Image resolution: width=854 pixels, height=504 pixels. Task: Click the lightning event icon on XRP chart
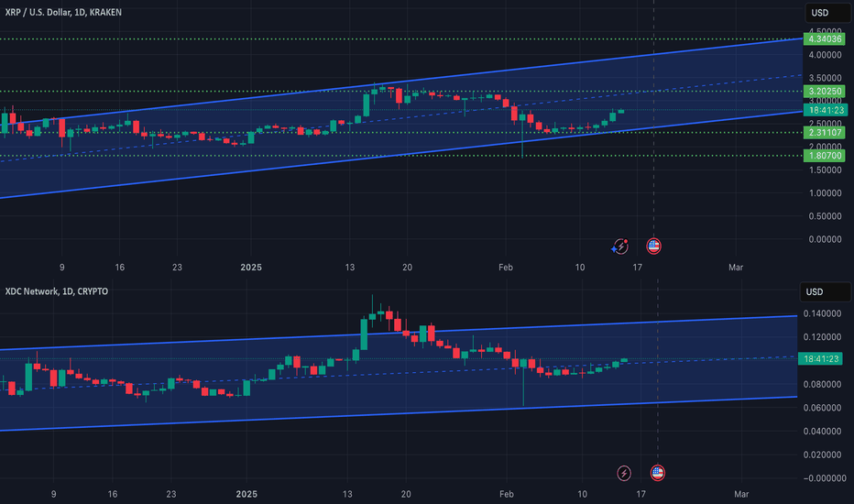pos(622,246)
